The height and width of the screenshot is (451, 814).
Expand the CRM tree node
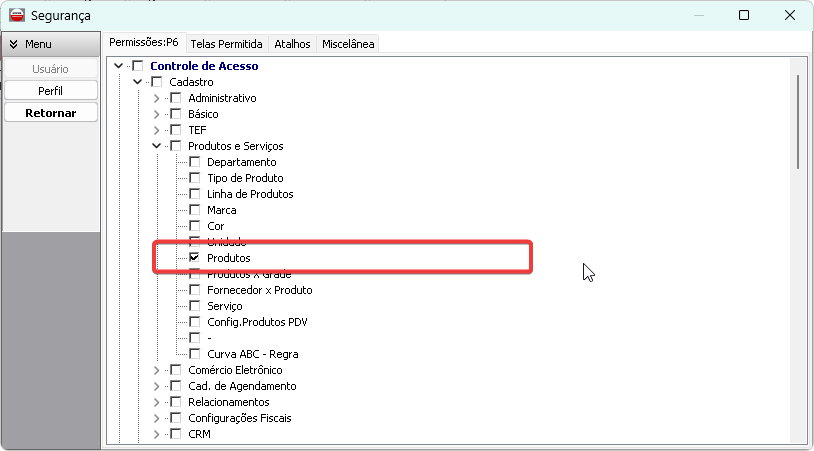(x=156, y=434)
